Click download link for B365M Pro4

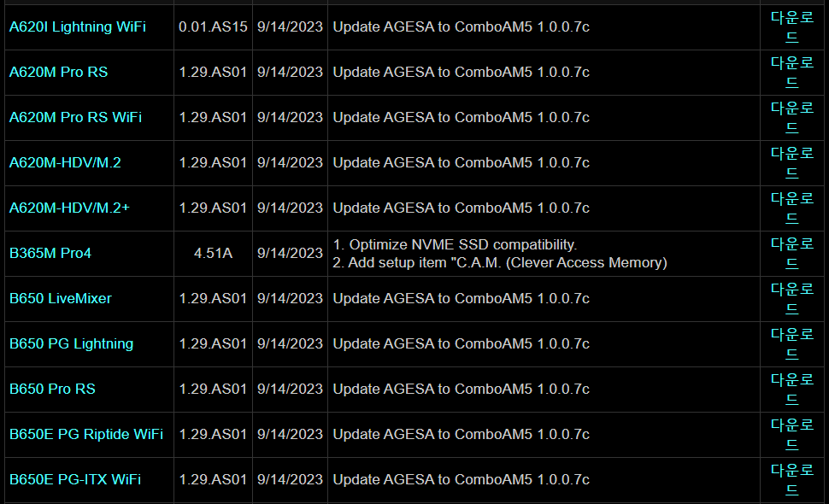click(x=791, y=254)
